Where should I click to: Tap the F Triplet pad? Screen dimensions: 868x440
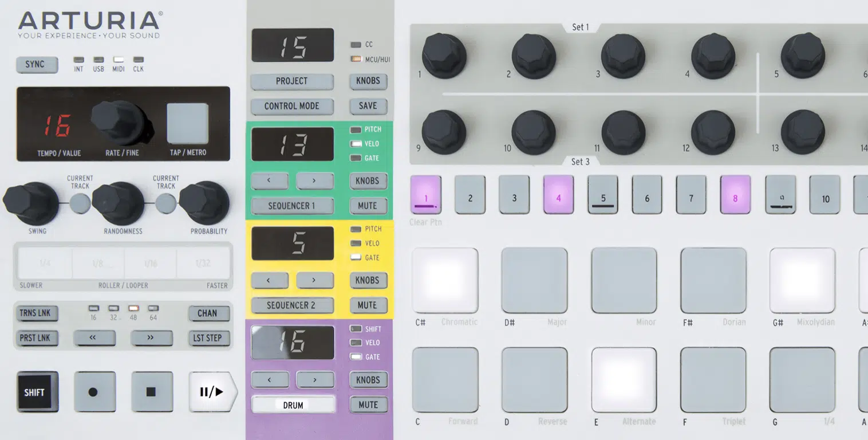[713, 380]
